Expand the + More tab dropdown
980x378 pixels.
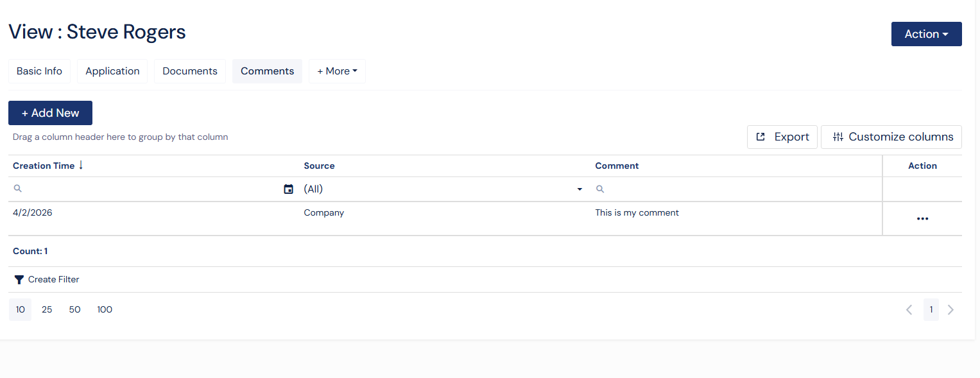(337, 71)
